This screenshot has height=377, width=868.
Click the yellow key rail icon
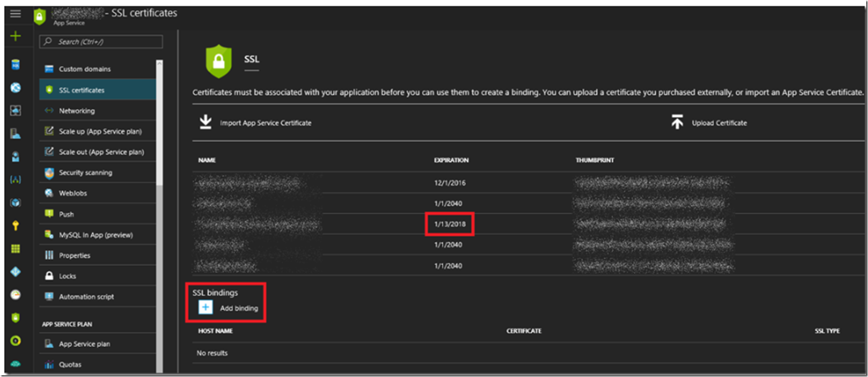(15, 225)
